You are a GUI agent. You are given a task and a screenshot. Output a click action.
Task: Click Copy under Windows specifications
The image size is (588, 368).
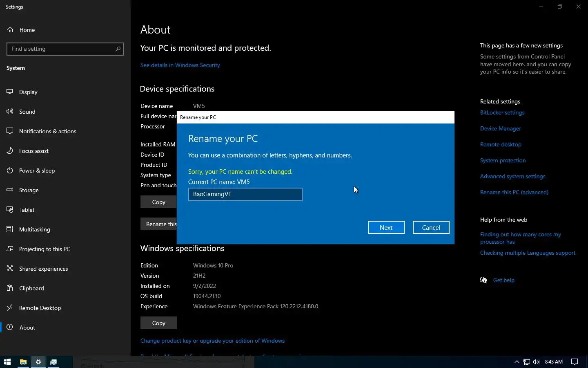(158, 323)
